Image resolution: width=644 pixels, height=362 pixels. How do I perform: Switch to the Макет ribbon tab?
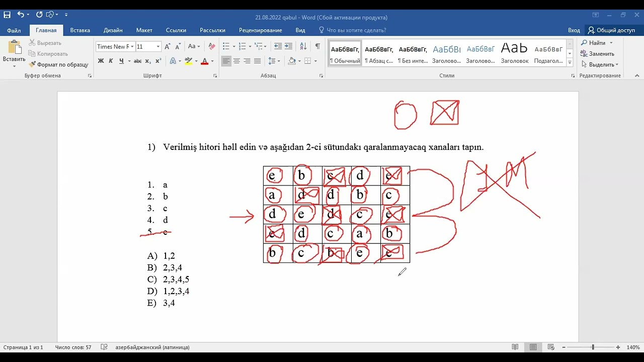(x=144, y=30)
